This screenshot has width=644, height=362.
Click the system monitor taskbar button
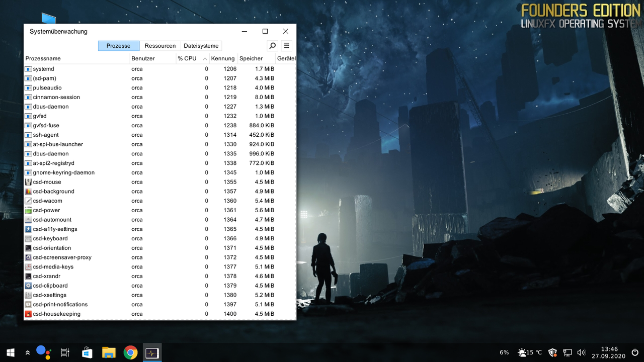point(151,353)
